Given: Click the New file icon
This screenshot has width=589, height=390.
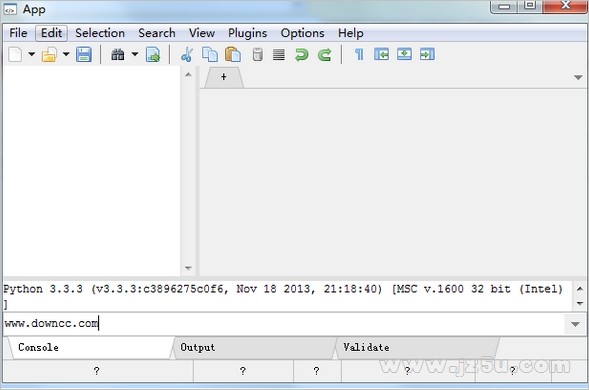Looking at the screenshot, I should tap(15, 55).
